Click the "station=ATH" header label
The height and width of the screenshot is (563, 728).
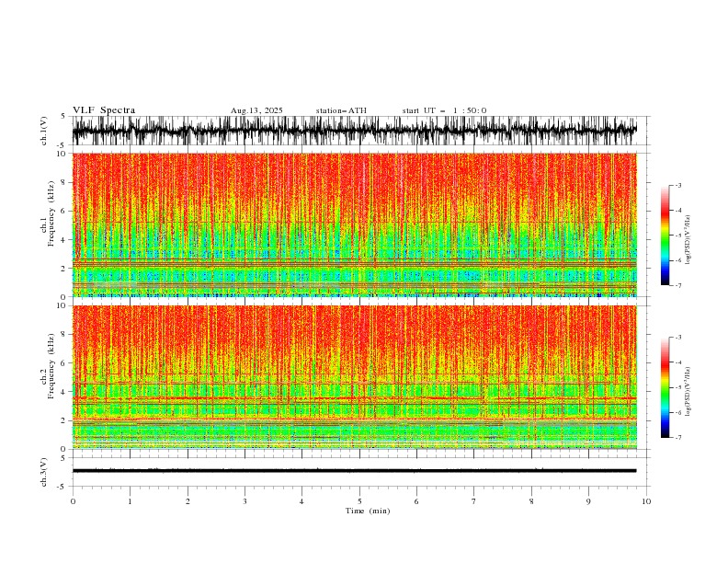[341, 110]
